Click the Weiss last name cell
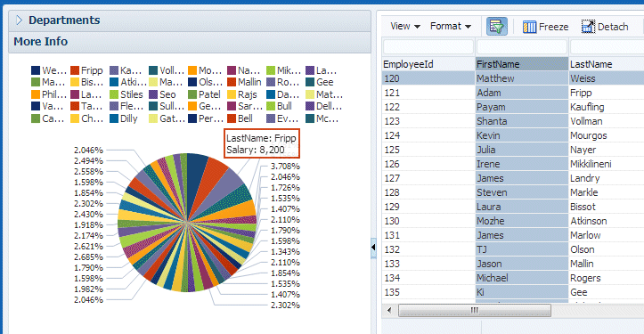Viewport: 644px width, 334px height. pyautogui.click(x=607, y=78)
